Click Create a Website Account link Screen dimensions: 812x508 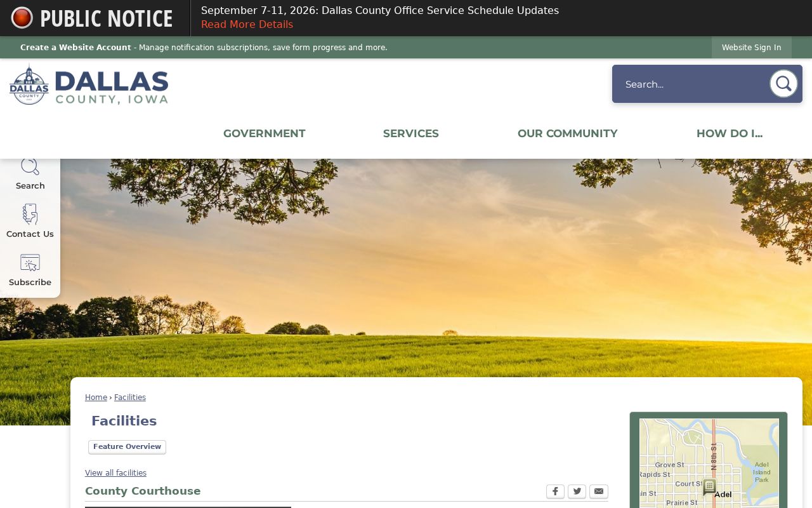click(75, 48)
